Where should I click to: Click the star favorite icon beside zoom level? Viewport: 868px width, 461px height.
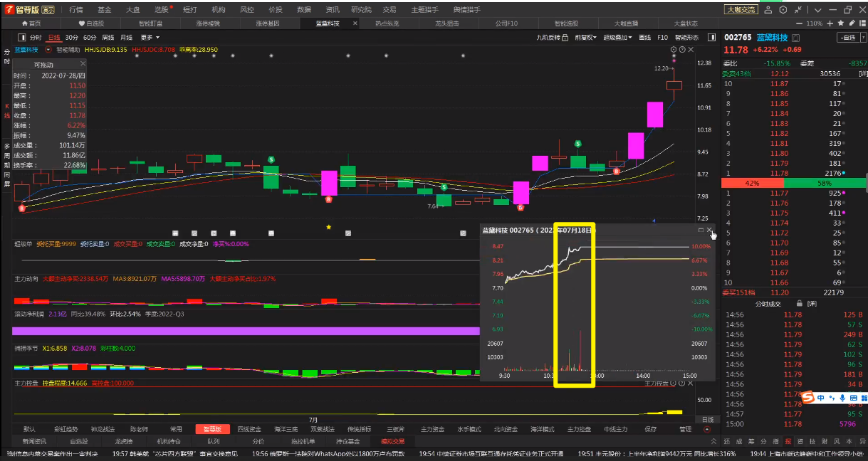(840, 23)
